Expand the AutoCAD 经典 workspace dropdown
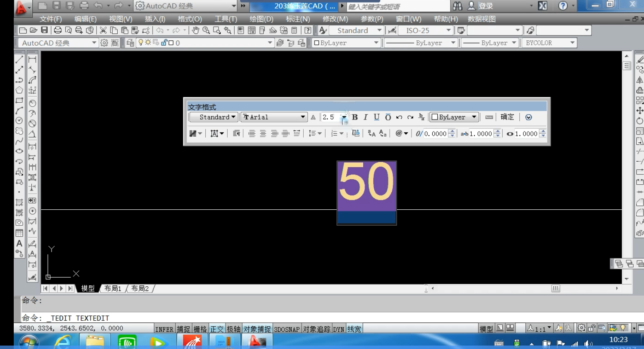This screenshot has width=644, height=349. click(x=94, y=43)
